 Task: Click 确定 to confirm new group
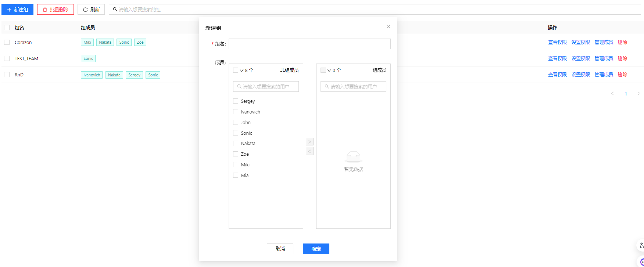(x=316, y=249)
